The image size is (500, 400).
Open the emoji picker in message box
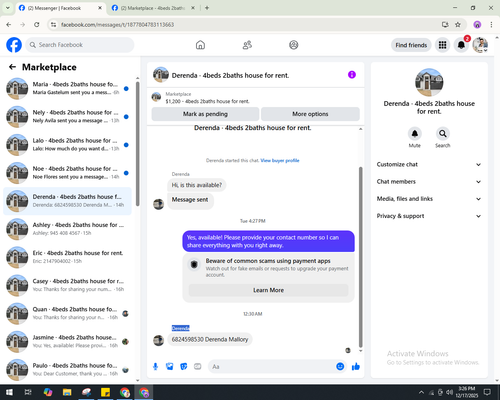pyautogui.click(x=340, y=367)
